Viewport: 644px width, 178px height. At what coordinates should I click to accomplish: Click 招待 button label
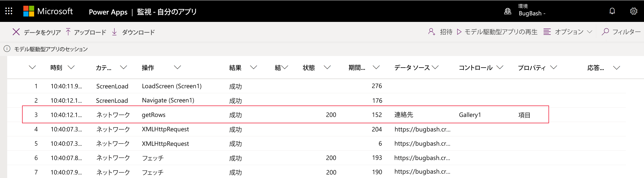(446, 32)
